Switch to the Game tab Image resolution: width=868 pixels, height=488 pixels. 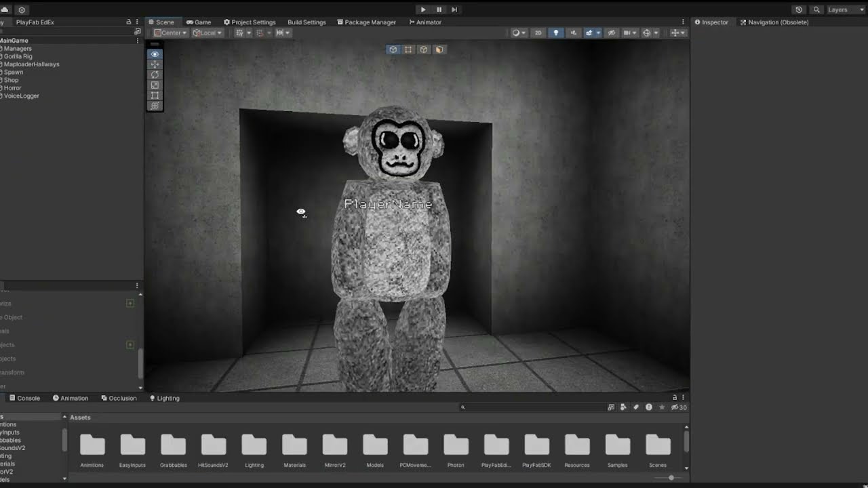tap(199, 22)
